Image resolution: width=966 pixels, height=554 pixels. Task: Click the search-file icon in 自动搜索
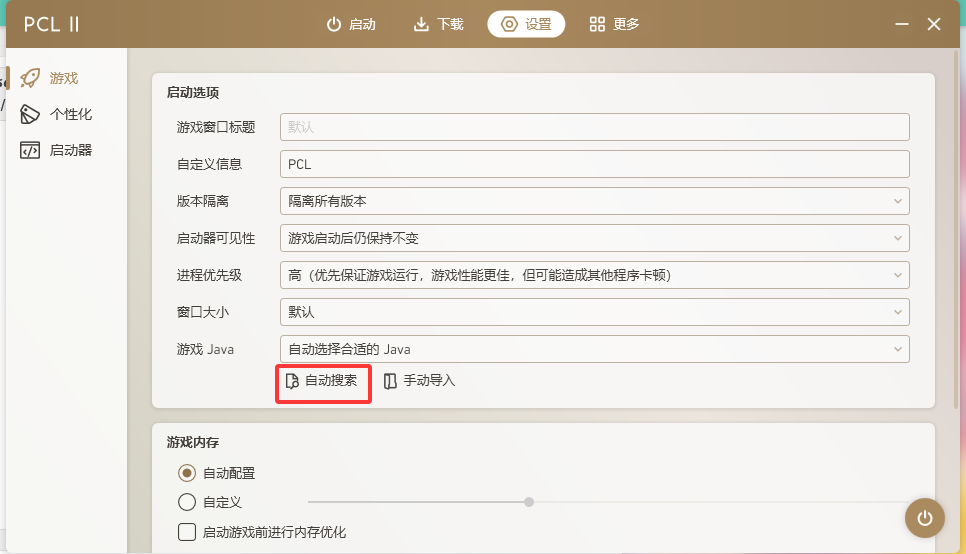tap(292, 381)
